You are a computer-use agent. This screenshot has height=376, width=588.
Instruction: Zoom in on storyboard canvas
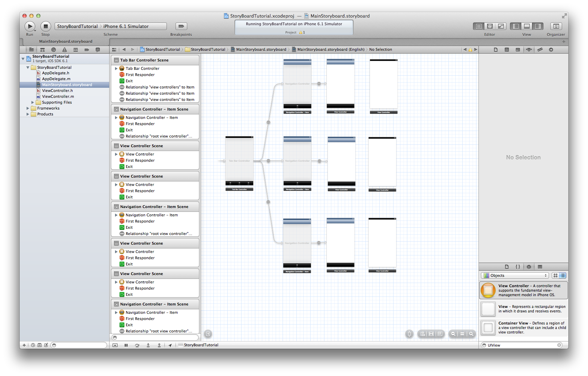(471, 334)
